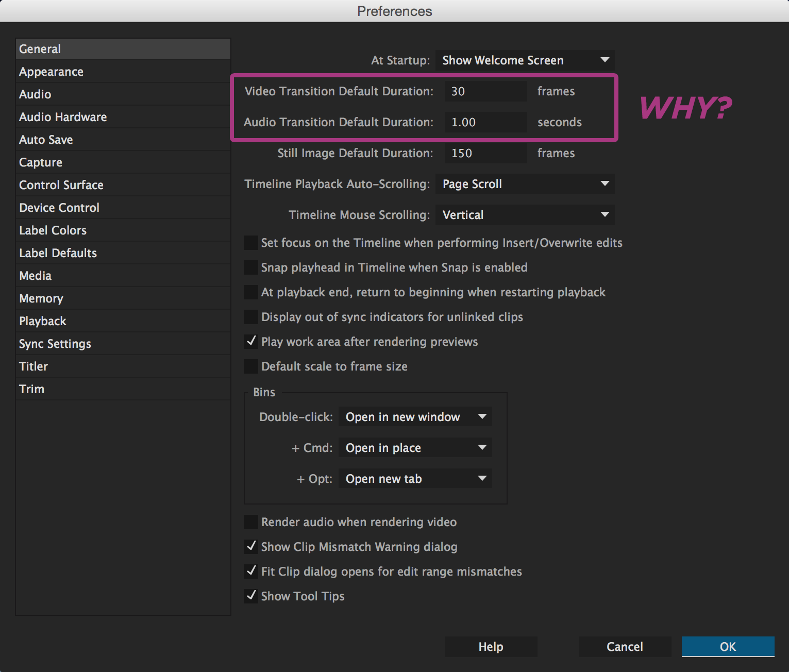Screen dimensions: 789x672
Task: Uncheck Play work area after rendering previews
Action: 251,341
